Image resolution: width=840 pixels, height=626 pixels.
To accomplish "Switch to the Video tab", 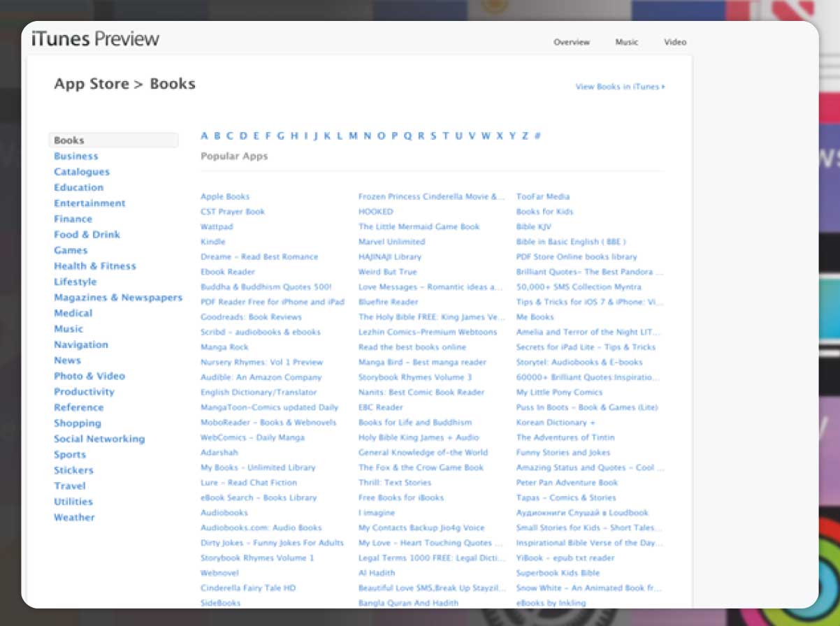I will click(x=675, y=42).
